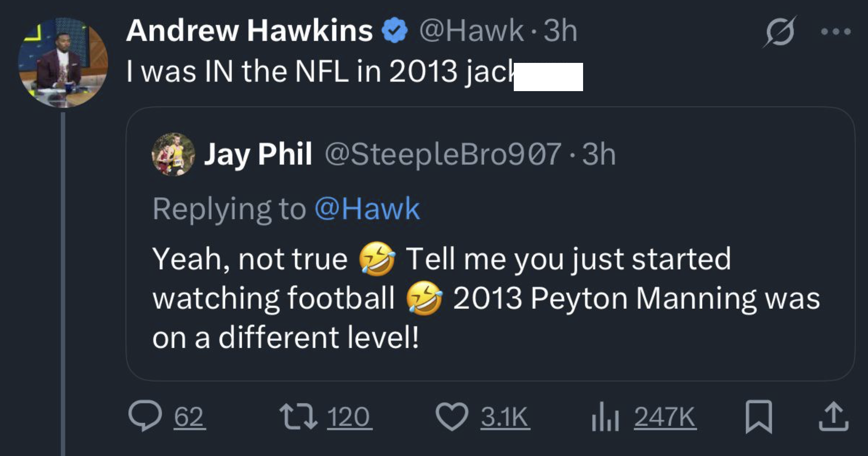Click the blue verified badge
868x456 pixels.
pos(395,31)
